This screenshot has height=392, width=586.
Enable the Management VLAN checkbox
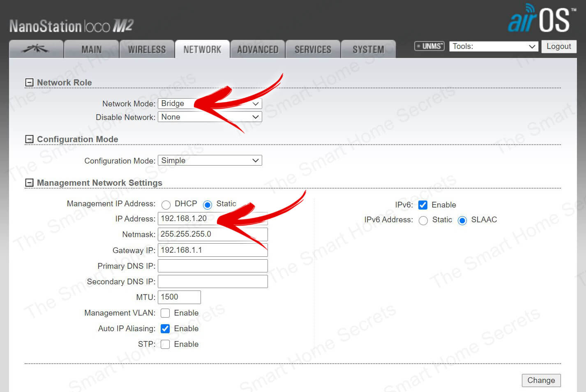(x=165, y=313)
